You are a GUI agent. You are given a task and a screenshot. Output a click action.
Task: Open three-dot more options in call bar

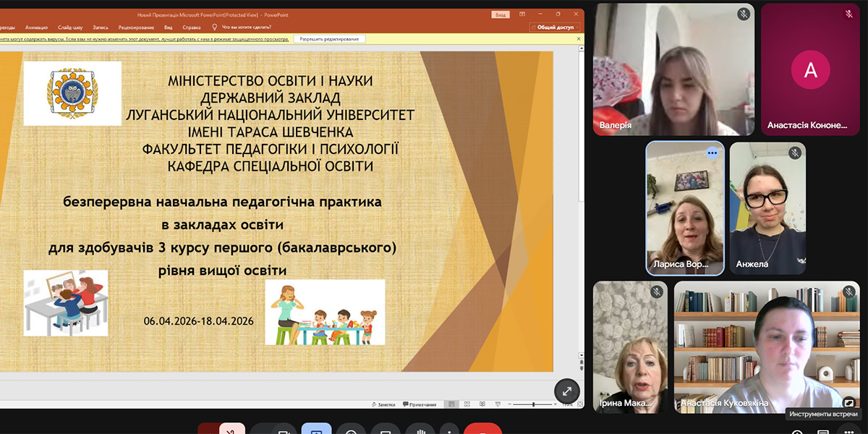coord(449,430)
